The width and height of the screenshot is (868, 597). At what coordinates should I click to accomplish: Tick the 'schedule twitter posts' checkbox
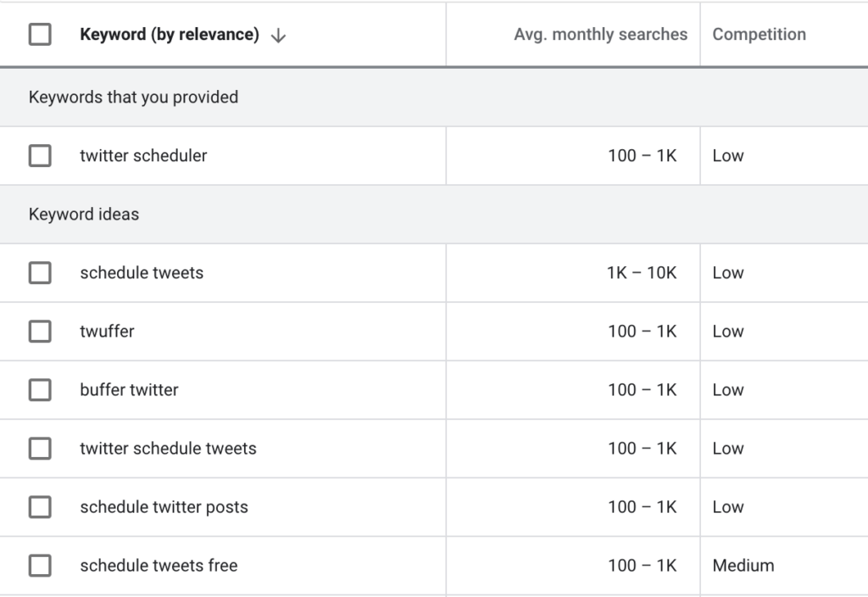(x=40, y=507)
